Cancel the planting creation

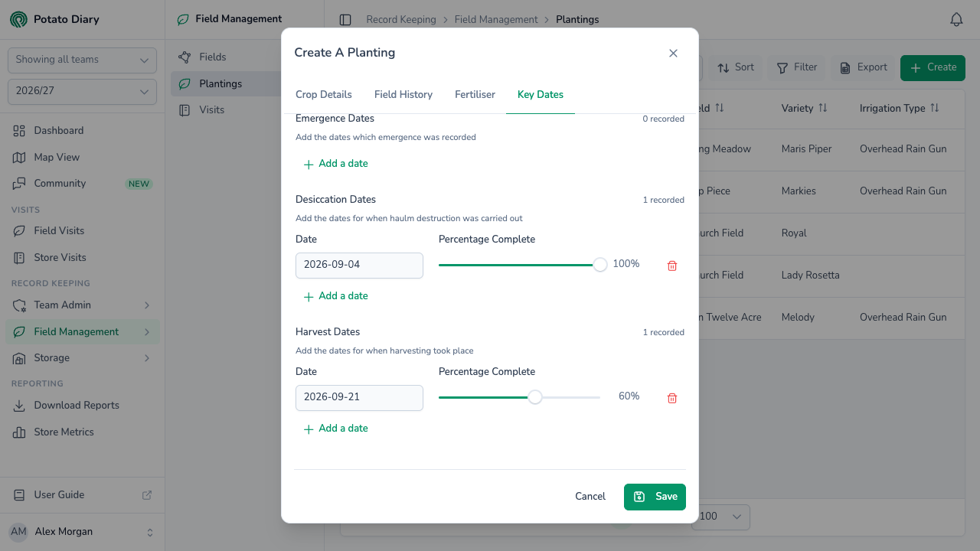click(x=590, y=497)
